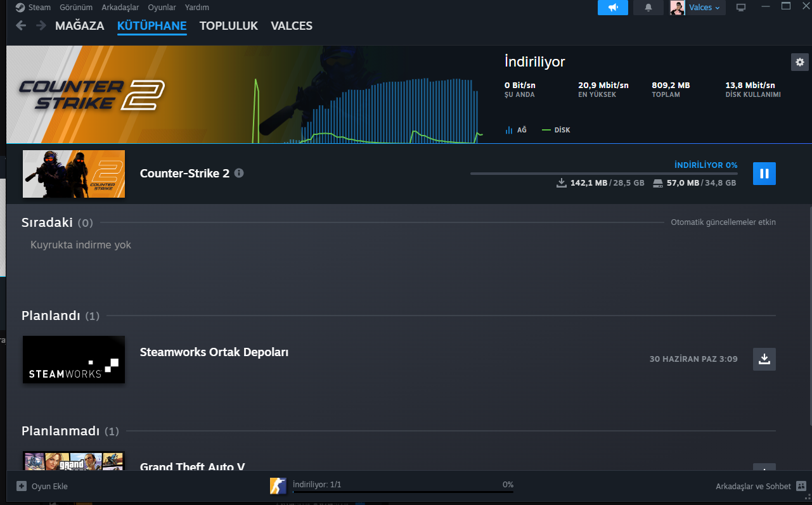Click the bottom bar download progress bar
The height and width of the screenshot is (505, 812).
click(403, 491)
